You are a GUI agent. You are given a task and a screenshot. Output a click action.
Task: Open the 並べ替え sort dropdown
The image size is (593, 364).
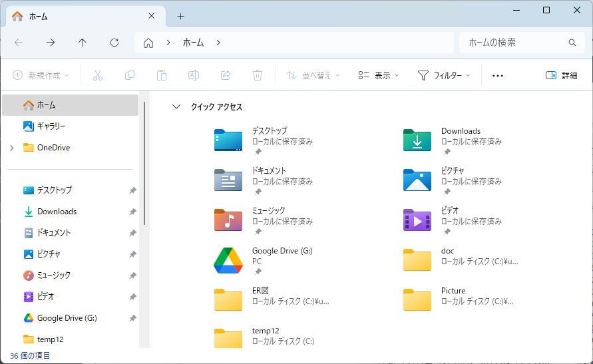click(313, 75)
